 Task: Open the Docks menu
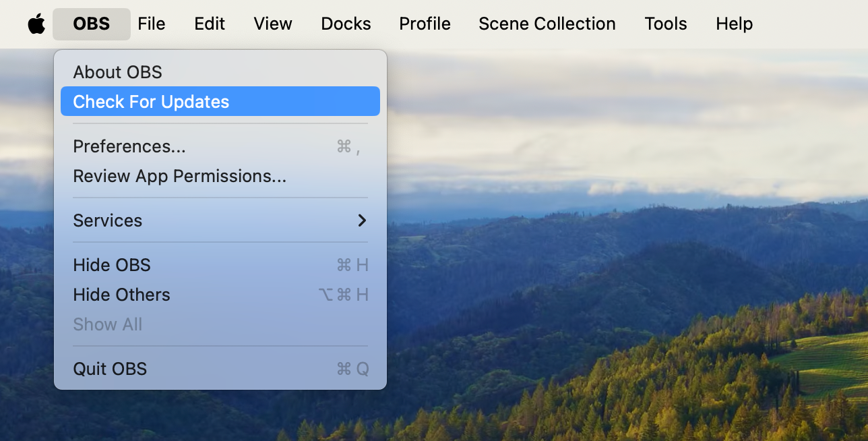click(346, 24)
